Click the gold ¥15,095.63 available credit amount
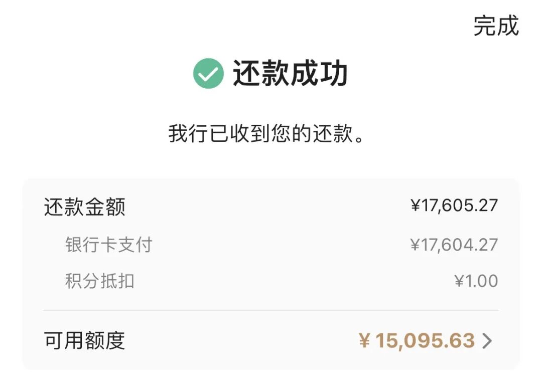The width and height of the screenshot is (542, 392). [417, 341]
